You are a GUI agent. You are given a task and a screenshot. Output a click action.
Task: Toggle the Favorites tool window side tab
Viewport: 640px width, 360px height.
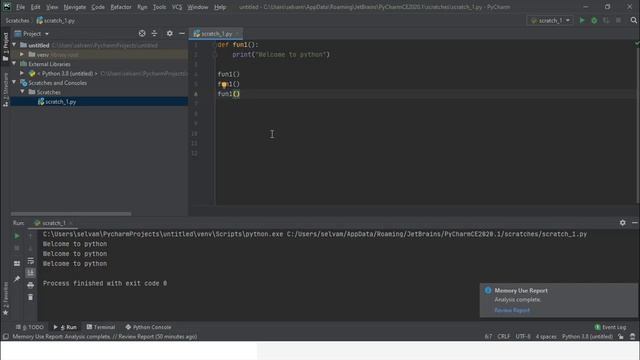[5, 299]
